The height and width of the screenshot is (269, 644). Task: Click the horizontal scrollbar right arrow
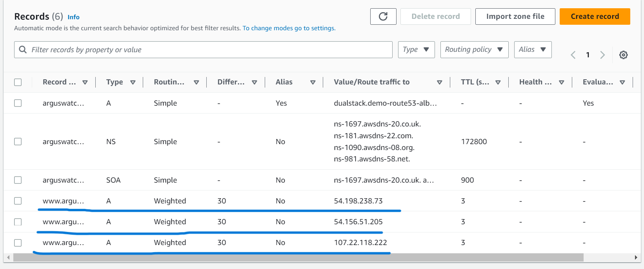pos(636,258)
